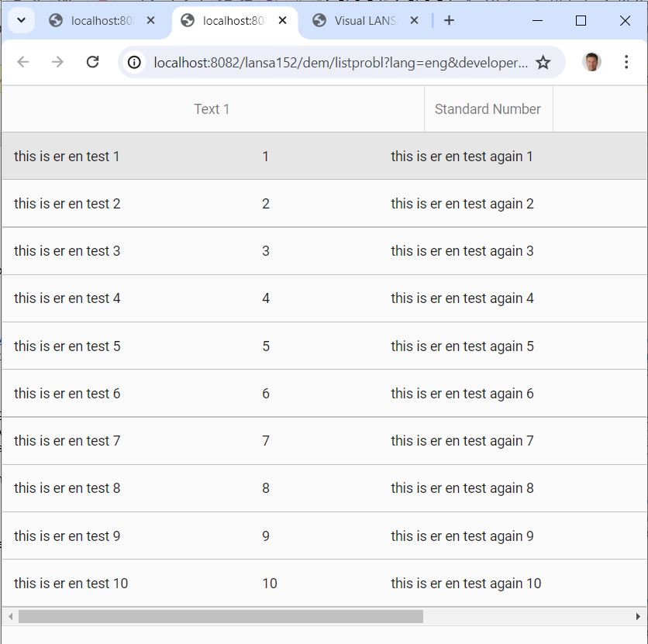Open the Chrome profile avatar

coord(591,62)
